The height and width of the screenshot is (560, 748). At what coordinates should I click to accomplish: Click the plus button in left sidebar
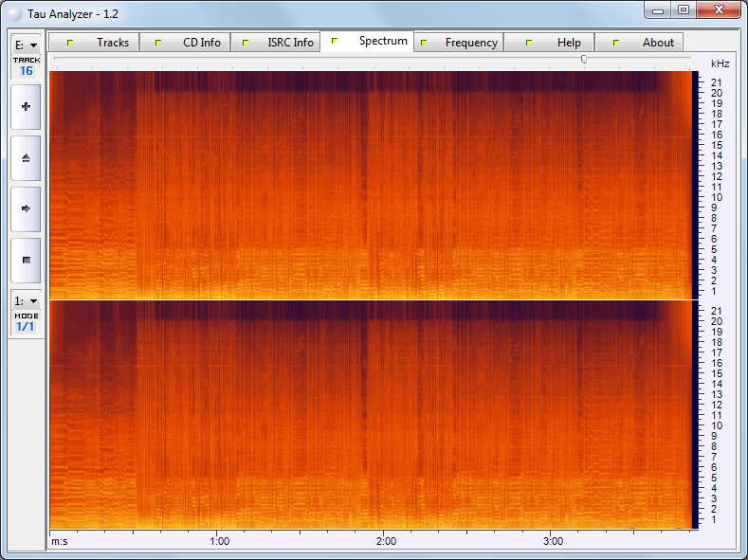pos(26,107)
